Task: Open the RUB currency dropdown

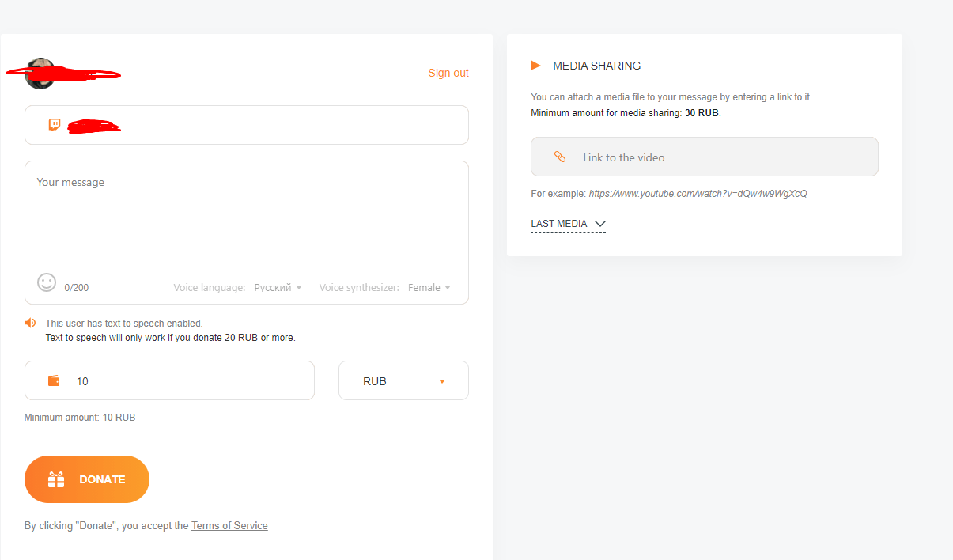Action: tap(403, 381)
